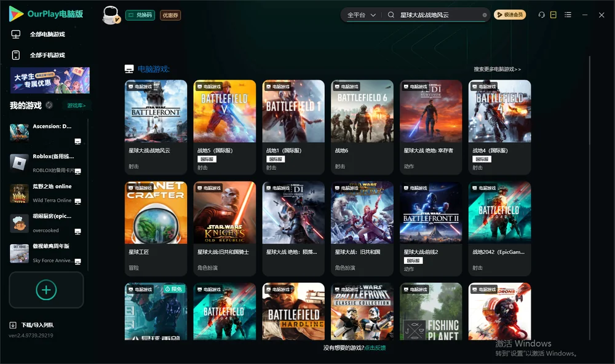Open the 战地1 (国际服) game card
Viewport: 615px width, 364px height.
coord(293,127)
